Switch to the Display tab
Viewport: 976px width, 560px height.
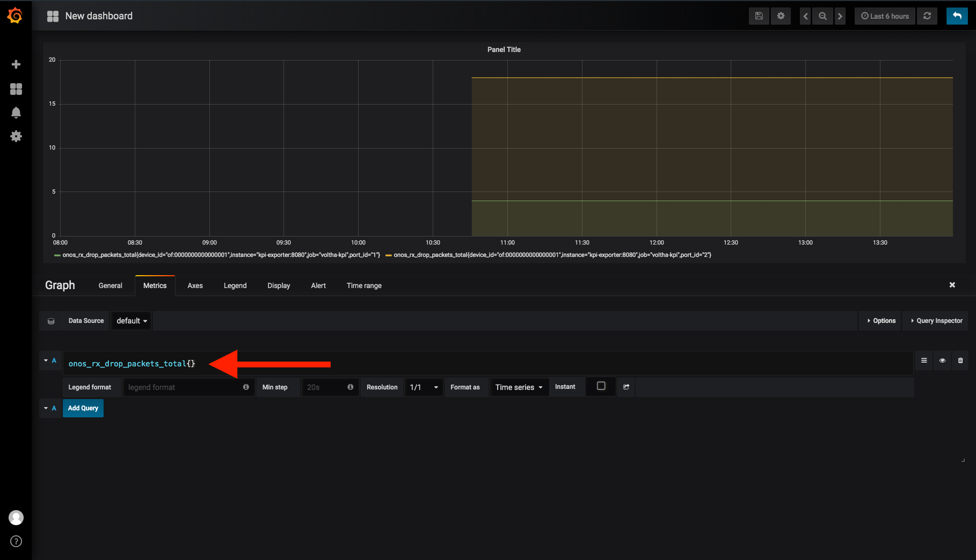click(x=279, y=285)
